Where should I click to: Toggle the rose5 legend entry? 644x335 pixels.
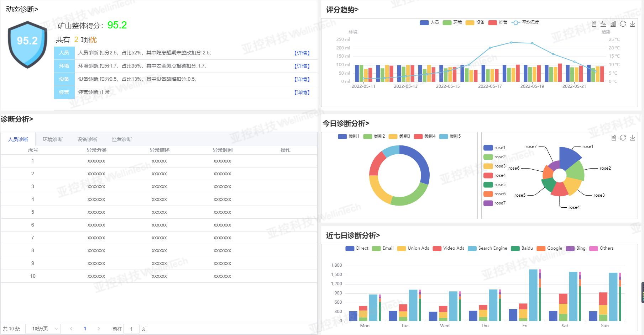[494, 185]
